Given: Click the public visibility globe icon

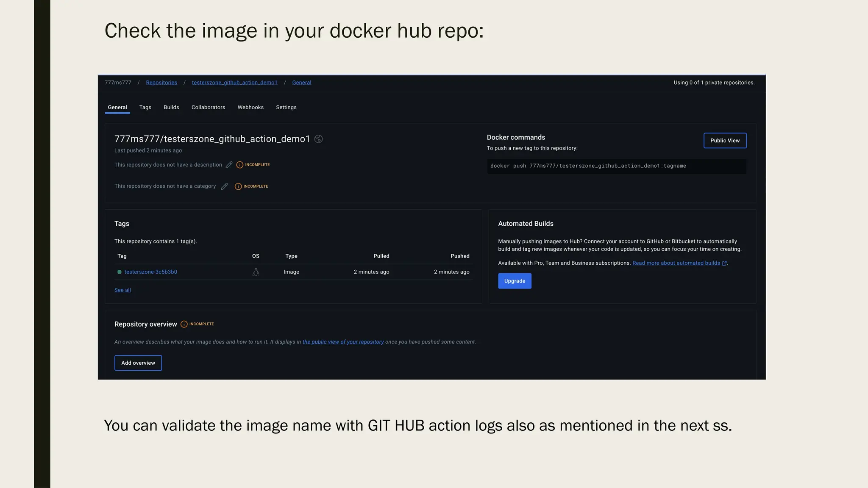Looking at the screenshot, I should pyautogui.click(x=319, y=139).
